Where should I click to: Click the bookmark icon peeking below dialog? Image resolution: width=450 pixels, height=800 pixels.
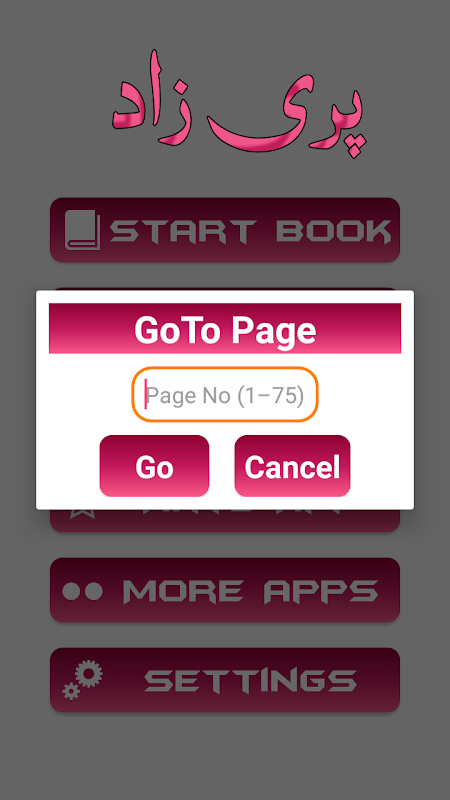(79, 513)
